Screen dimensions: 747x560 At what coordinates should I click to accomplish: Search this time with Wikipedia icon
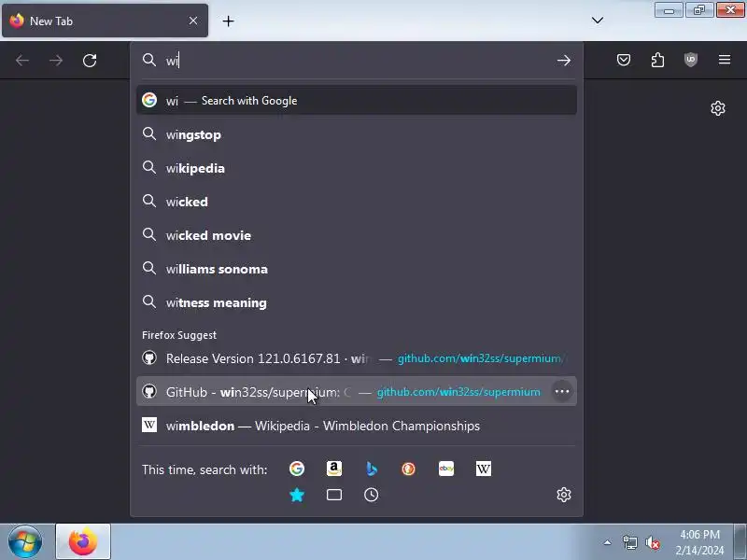tap(483, 469)
